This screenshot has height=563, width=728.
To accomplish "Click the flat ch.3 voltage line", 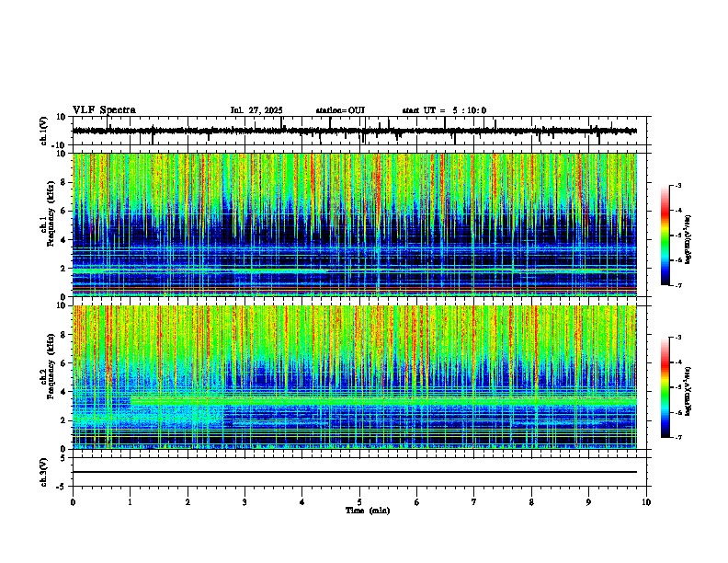I will (355, 472).
